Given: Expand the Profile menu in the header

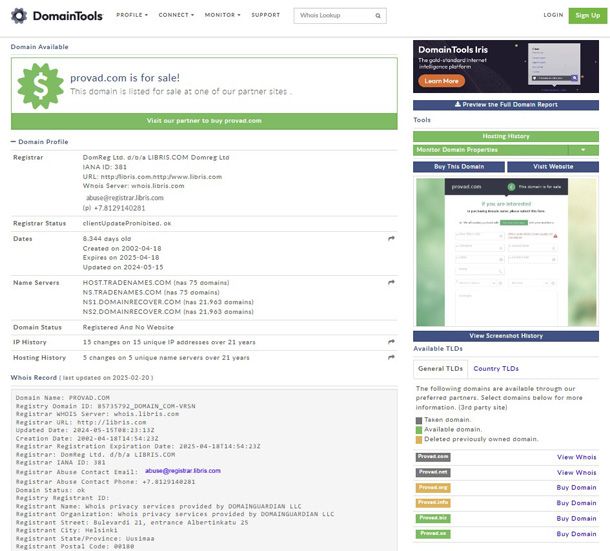Looking at the screenshot, I should (x=132, y=16).
